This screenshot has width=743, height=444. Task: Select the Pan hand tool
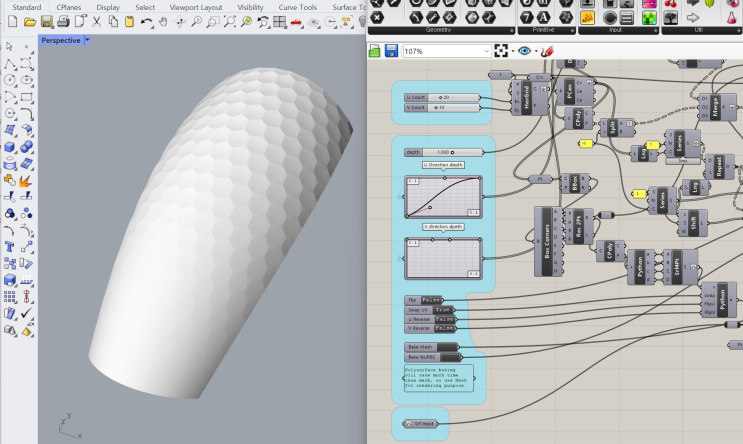tap(163, 21)
